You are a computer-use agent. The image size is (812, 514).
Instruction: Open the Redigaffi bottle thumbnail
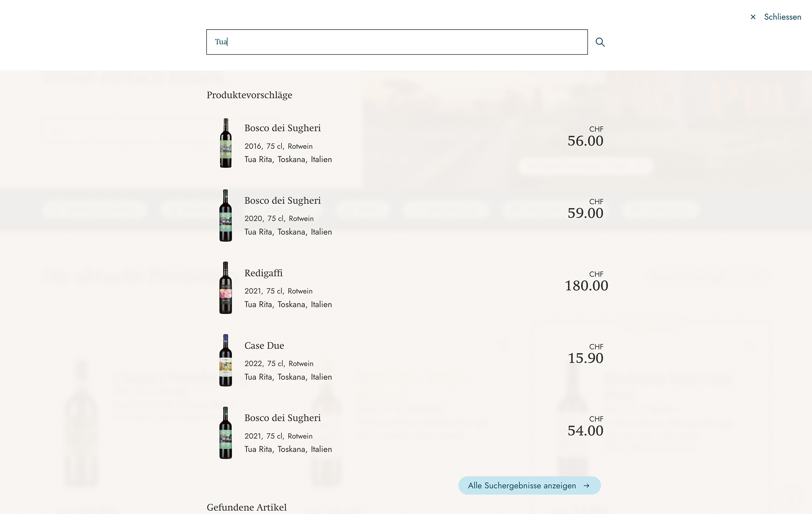pos(226,288)
